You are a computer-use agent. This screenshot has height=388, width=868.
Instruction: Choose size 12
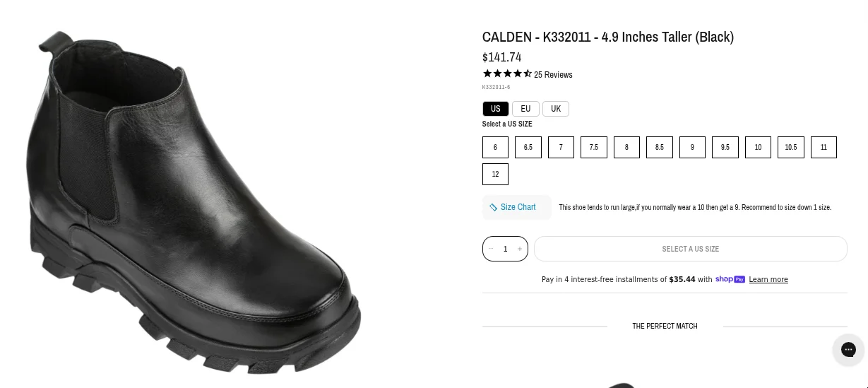point(495,174)
